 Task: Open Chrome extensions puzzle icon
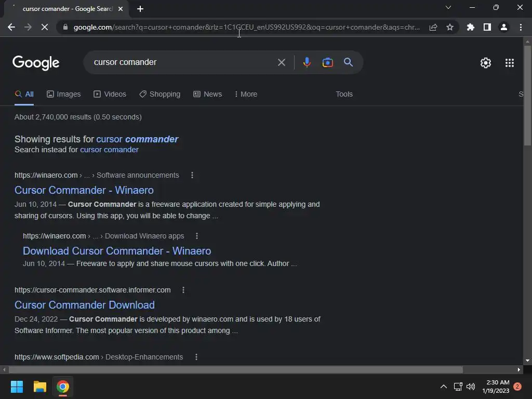471,27
